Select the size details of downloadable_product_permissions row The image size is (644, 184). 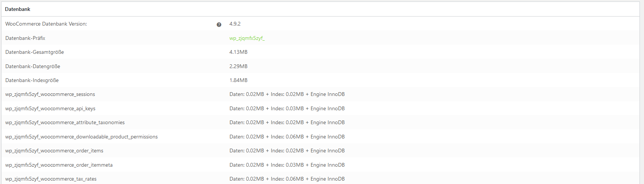click(x=287, y=137)
